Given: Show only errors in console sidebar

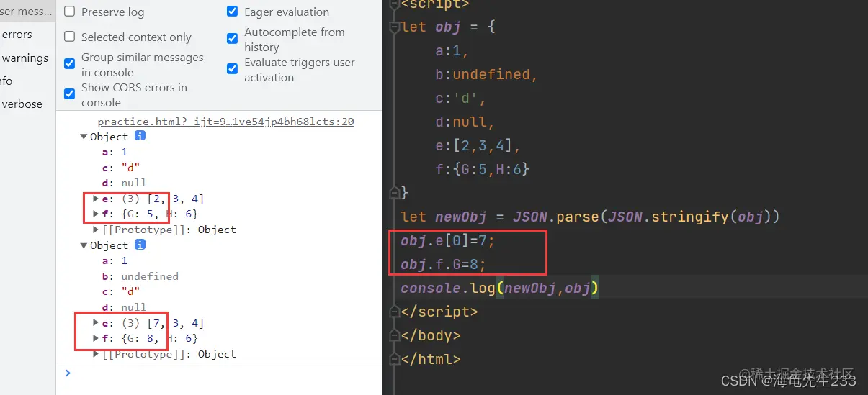Looking at the screenshot, I should (27, 35).
